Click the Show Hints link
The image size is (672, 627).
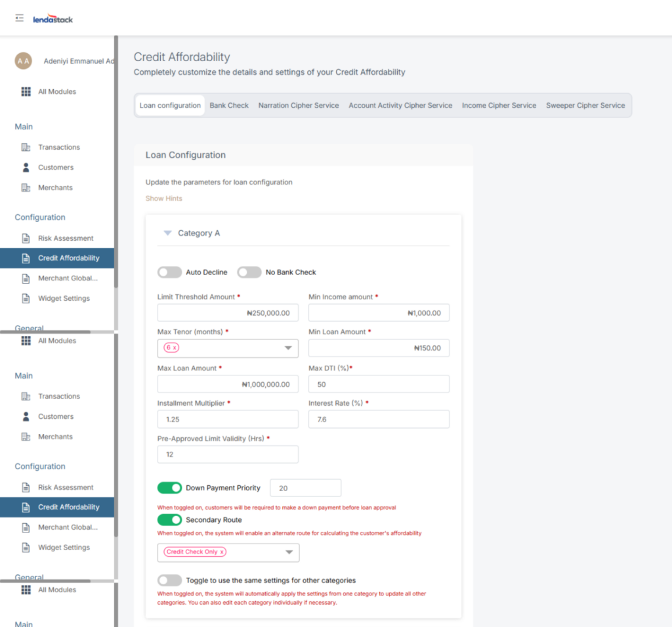click(x=163, y=198)
